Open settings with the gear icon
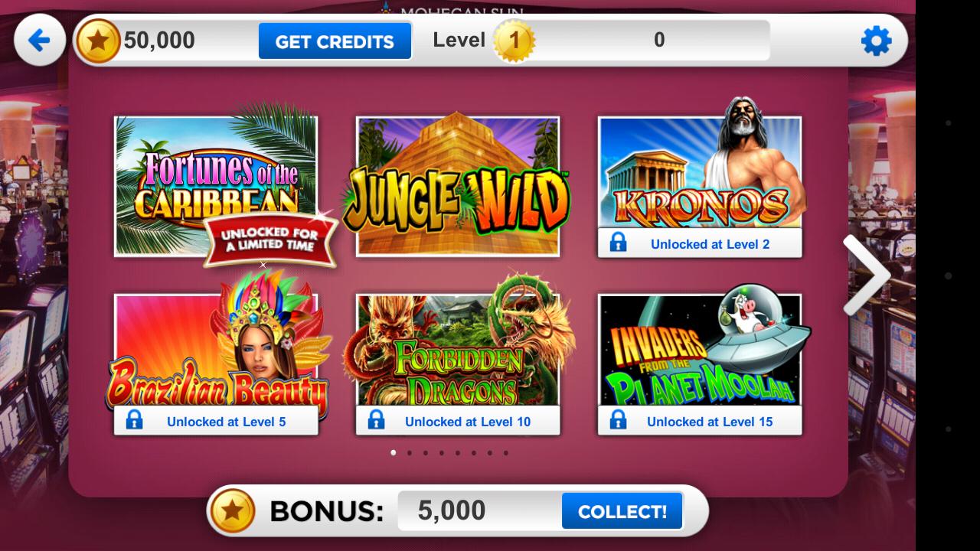This screenshot has width=980, height=551. [x=876, y=41]
